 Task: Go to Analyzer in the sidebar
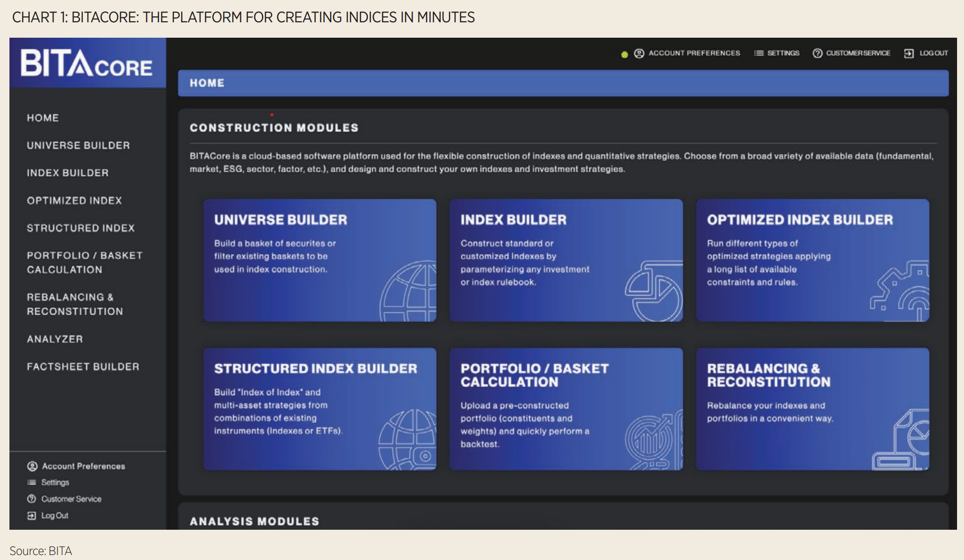click(x=55, y=339)
